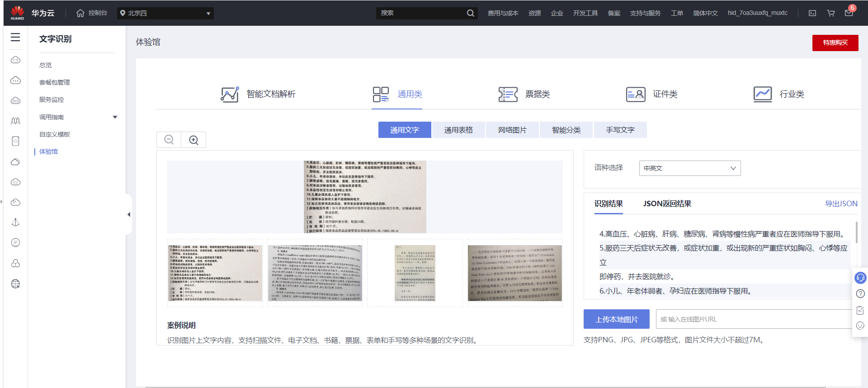Click the cluster nodes sidebar icon
This screenshot has width=868, height=388.
point(15,263)
